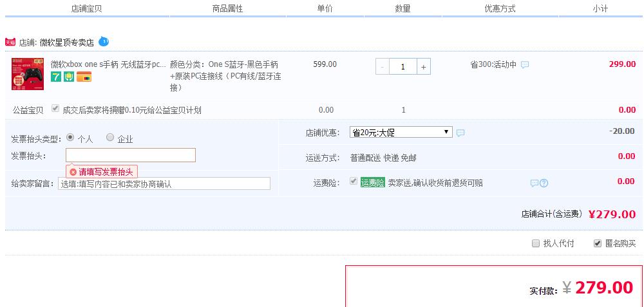Viewport: 644px width, 307px height.
Task: Click the 小计 column header
Action: point(600,8)
